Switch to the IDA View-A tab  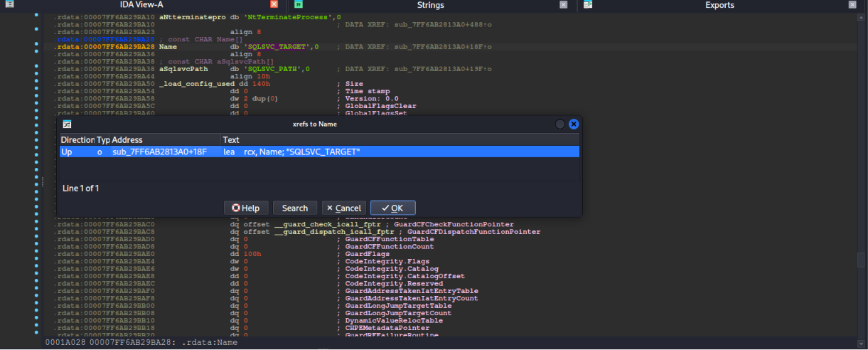(x=141, y=5)
